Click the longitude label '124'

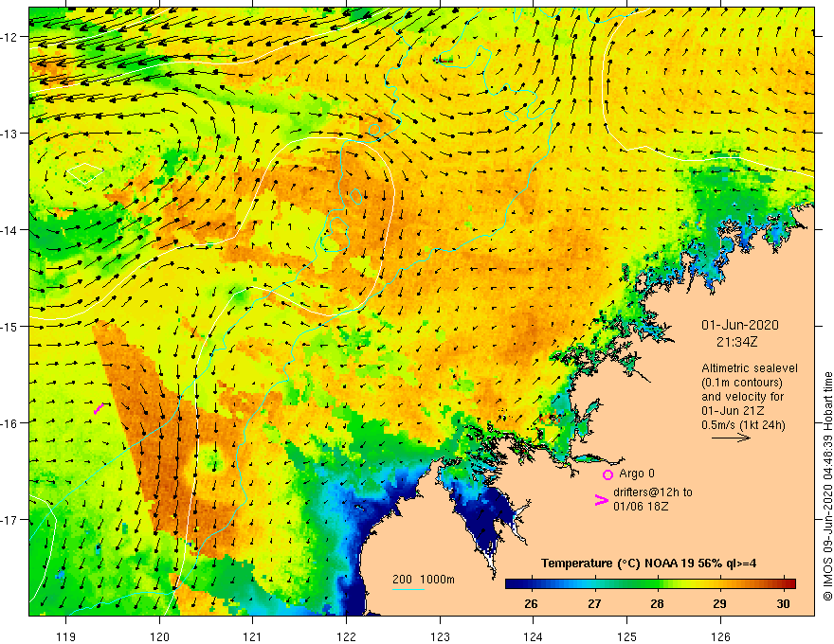pyautogui.click(x=534, y=636)
